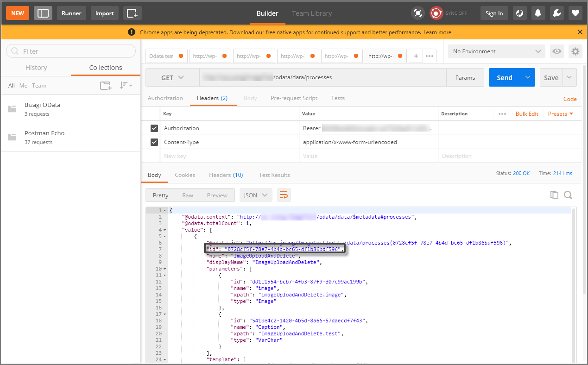Open notifications bell icon
The height and width of the screenshot is (365, 588).
[538, 13]
